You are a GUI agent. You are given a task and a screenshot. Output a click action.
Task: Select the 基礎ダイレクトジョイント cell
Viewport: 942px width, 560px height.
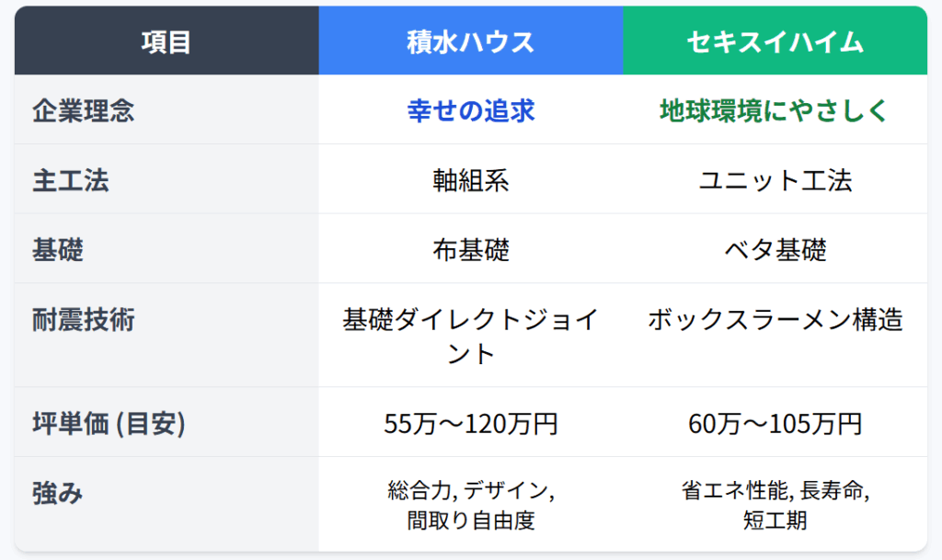(470, 336)
